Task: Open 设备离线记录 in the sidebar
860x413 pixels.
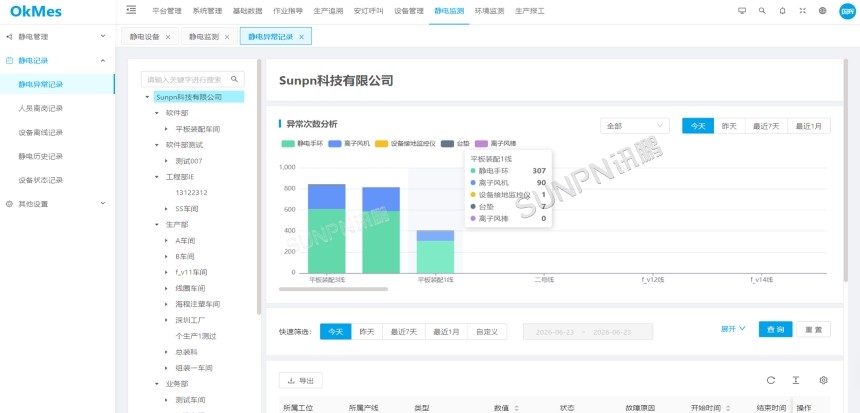Action: 58,132
